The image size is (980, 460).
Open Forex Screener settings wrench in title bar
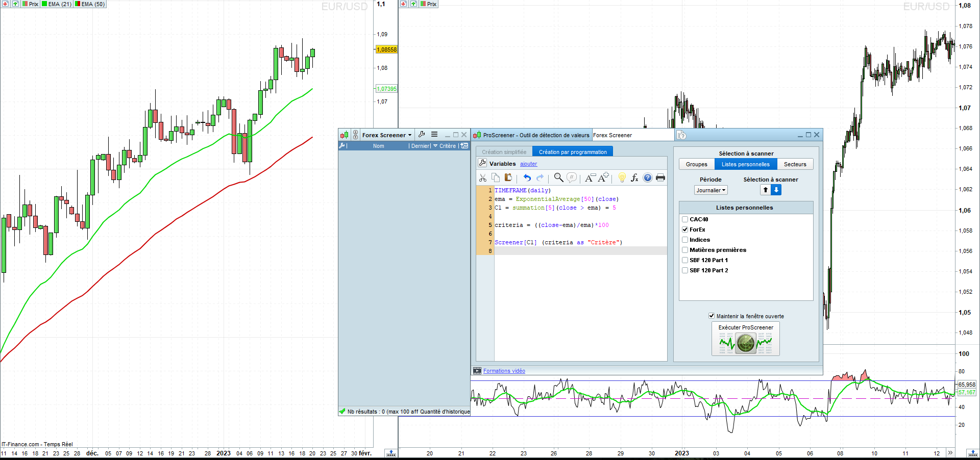click(422, 135)
